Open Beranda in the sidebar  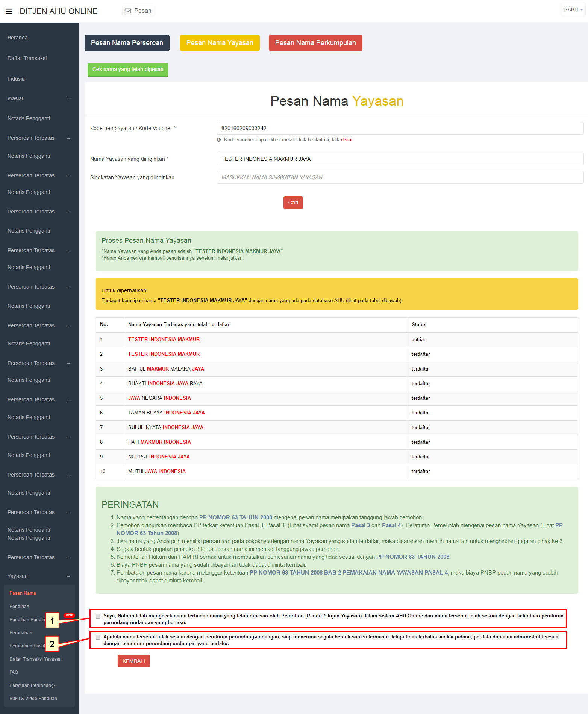pos(18,38)
